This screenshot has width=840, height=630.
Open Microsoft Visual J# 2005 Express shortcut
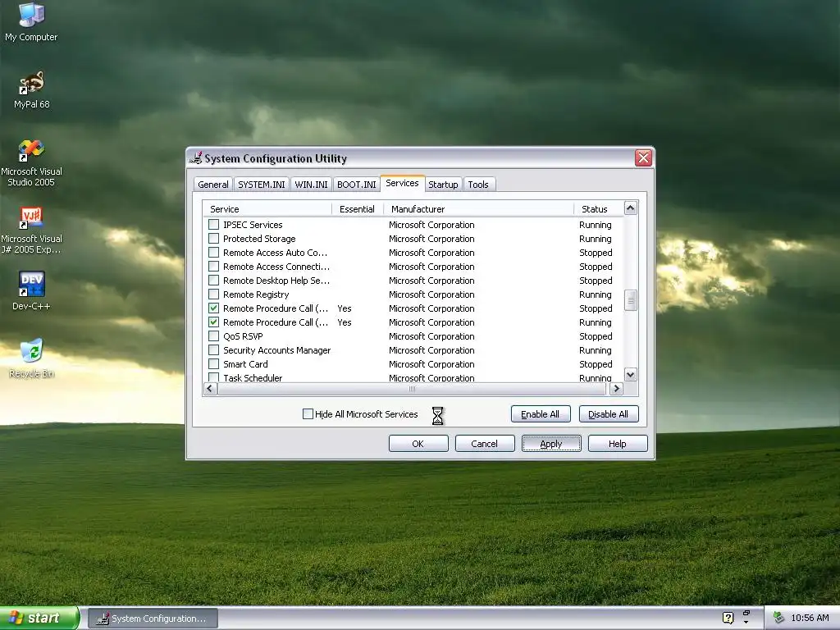point(31,231)
